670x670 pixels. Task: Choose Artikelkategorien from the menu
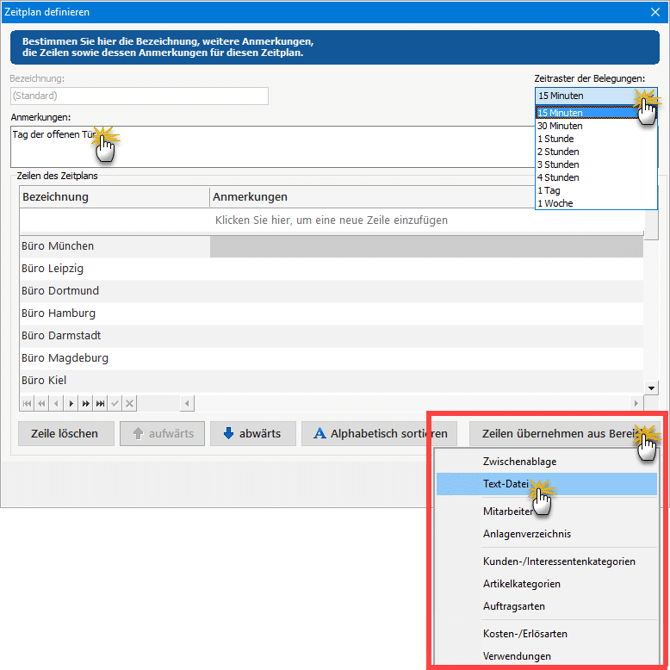(521, 583)
